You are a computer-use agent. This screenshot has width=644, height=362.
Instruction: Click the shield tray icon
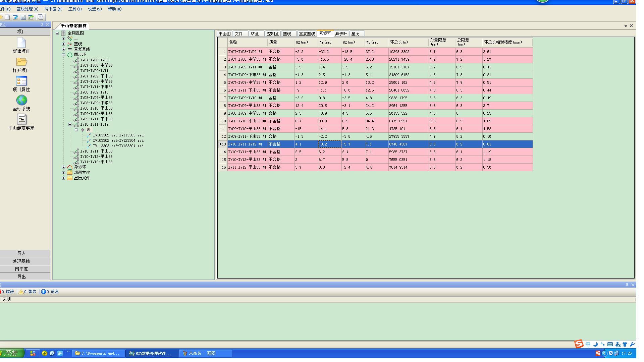[611, 353]
